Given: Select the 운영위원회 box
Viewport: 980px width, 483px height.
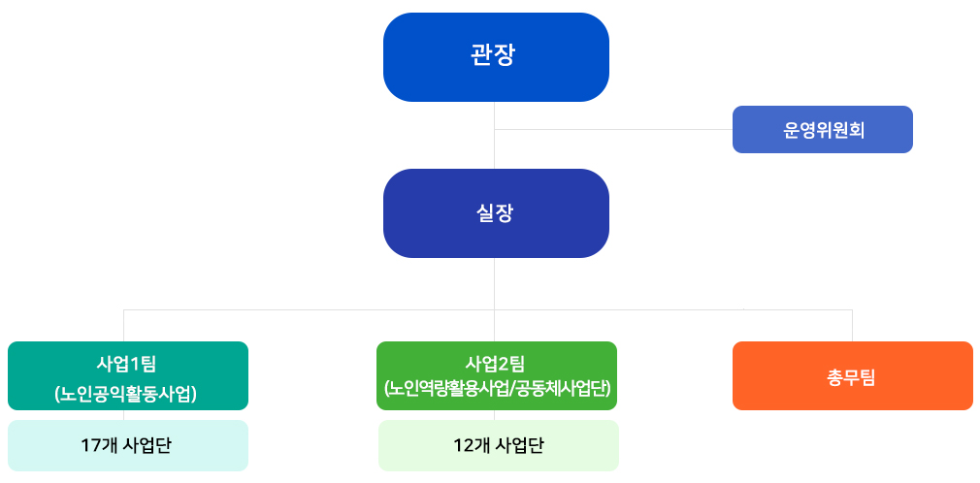Looking at the screenshot, I should 823,129.
